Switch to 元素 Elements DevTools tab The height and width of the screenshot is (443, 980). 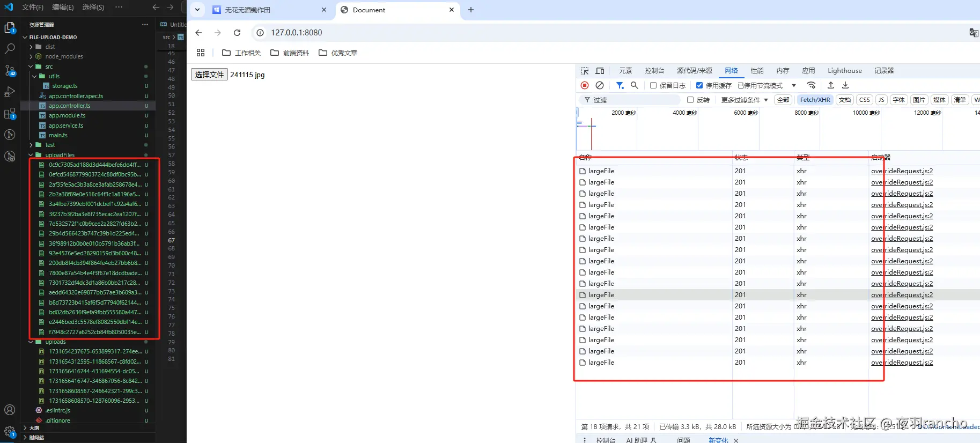click(x=625, y=71)
